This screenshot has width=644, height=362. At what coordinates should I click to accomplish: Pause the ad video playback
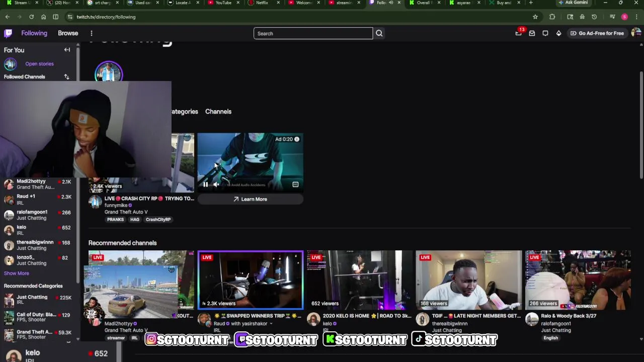[205, 185]
